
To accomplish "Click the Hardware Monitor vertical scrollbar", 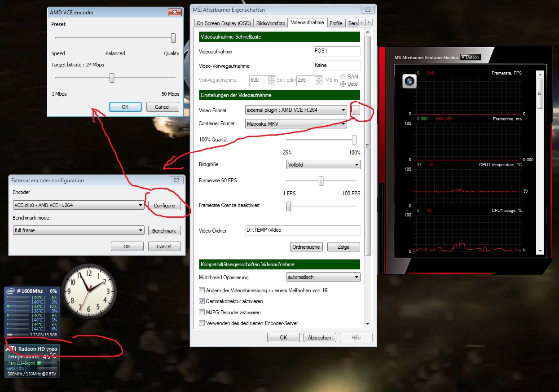I will [x=540, y=94].
